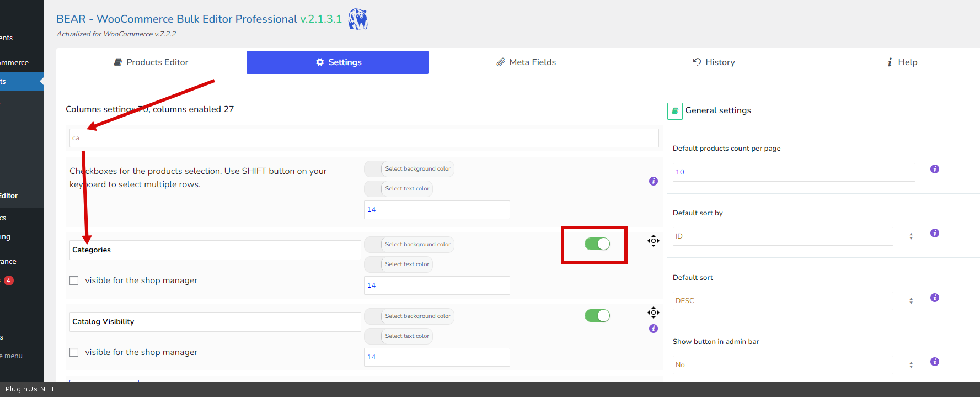The width and height of the screenshot is (980, 397).
Task: Click the General settings green book icon
Action: coord(674,111)
